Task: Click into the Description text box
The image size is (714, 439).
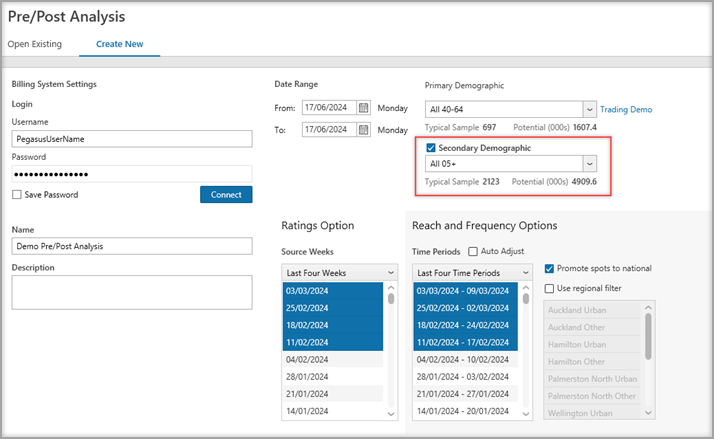Action: click(132, 292)
